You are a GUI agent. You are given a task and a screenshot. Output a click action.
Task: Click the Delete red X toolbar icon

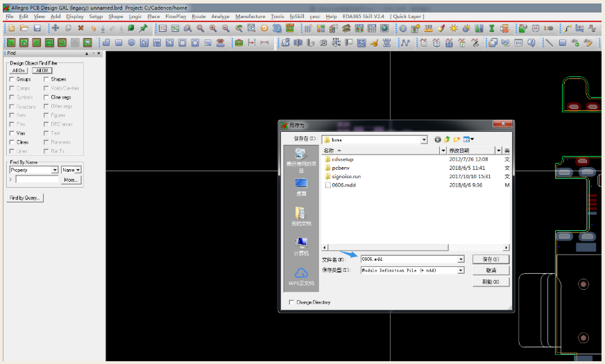point(80,28)
